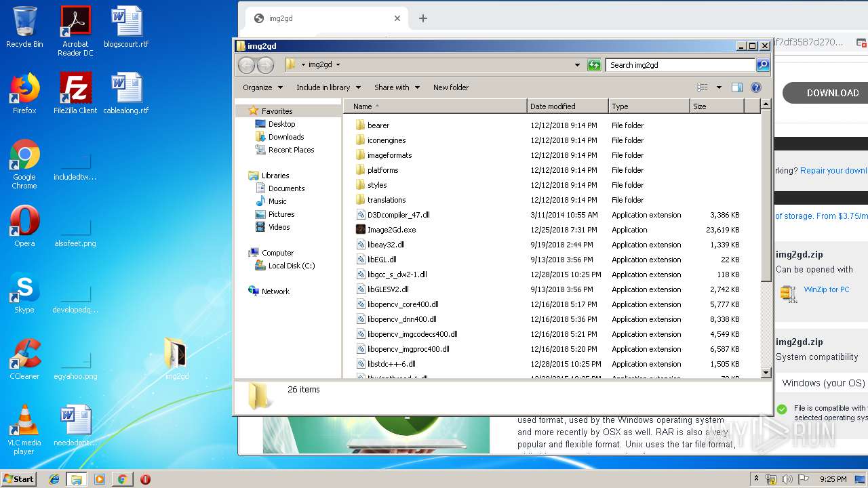Expand the img2gd breadcrumb arrow
The height and width of the screenshot is (488, 868).
338,65
